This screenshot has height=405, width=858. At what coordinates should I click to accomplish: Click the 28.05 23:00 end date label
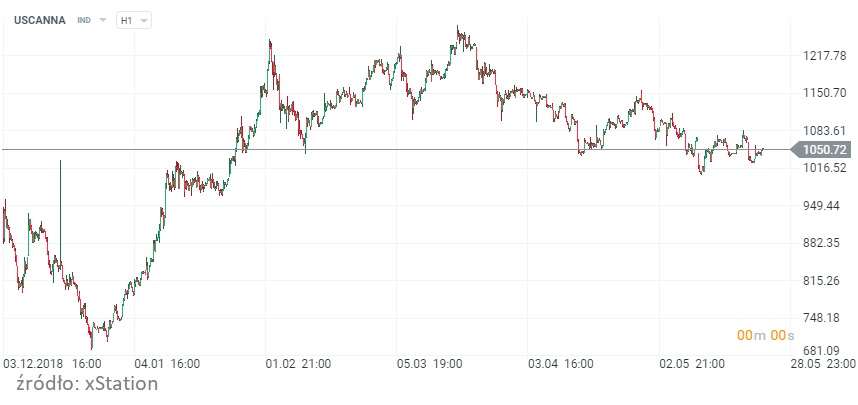coord(822,364)
